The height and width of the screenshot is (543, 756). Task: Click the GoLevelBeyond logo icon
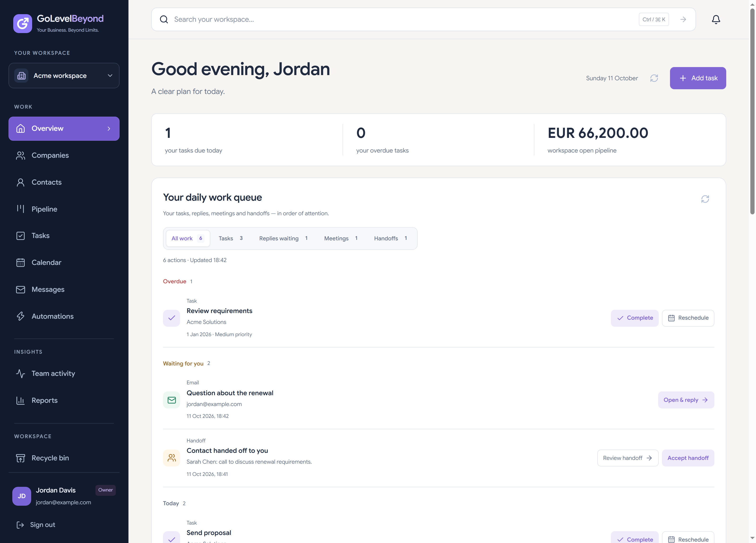22,23
